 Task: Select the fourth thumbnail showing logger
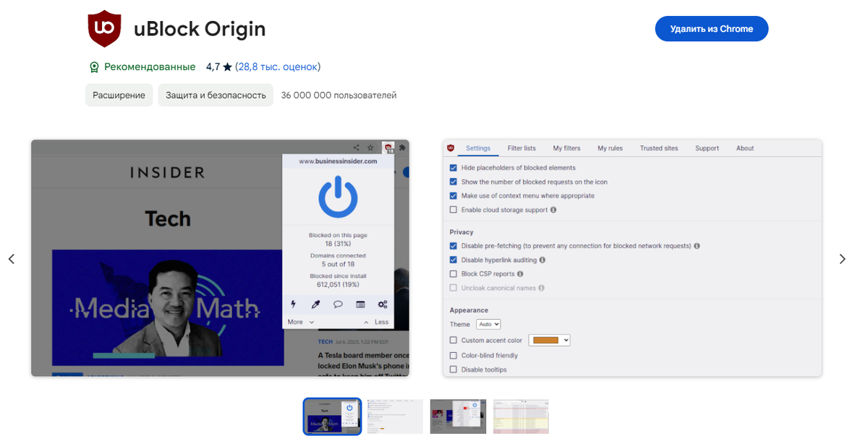coord(521,417)
